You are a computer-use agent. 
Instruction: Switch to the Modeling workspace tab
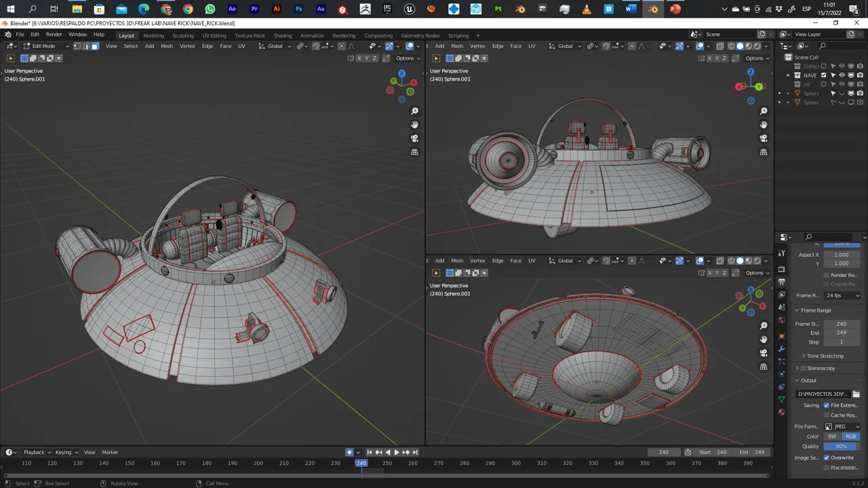153,35
